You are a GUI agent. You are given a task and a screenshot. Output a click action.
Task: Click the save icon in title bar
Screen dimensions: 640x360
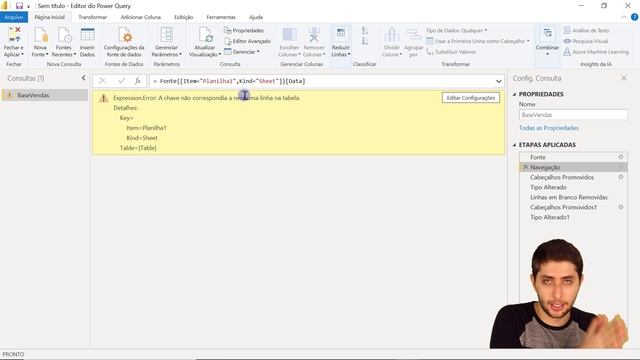[19, 6]
